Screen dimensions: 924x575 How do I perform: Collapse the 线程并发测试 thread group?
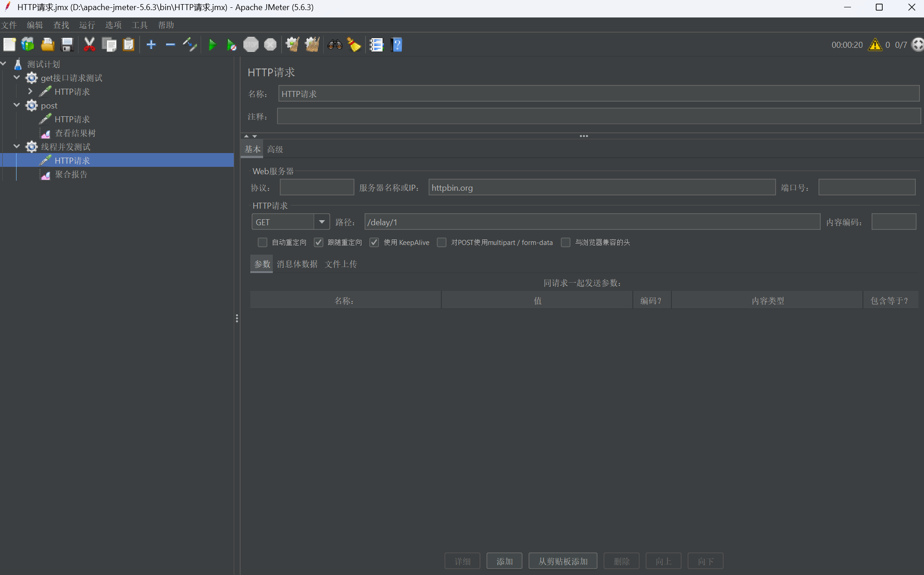[17, 147]
